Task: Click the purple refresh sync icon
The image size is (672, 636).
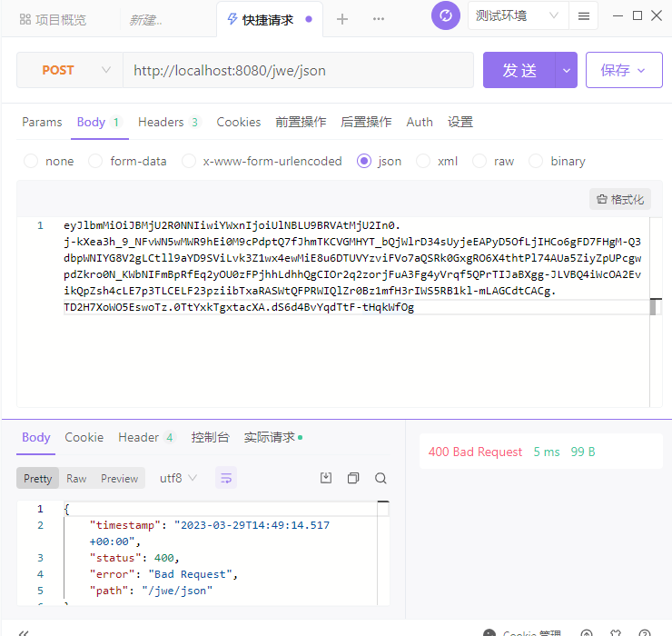Action: [x=445, y=15]
